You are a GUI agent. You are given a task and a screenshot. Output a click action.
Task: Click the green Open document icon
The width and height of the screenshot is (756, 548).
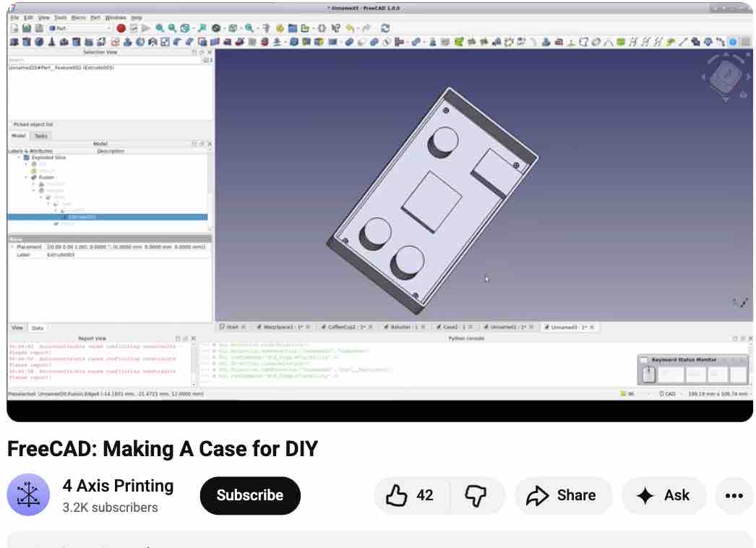click(x=27, y=28)
